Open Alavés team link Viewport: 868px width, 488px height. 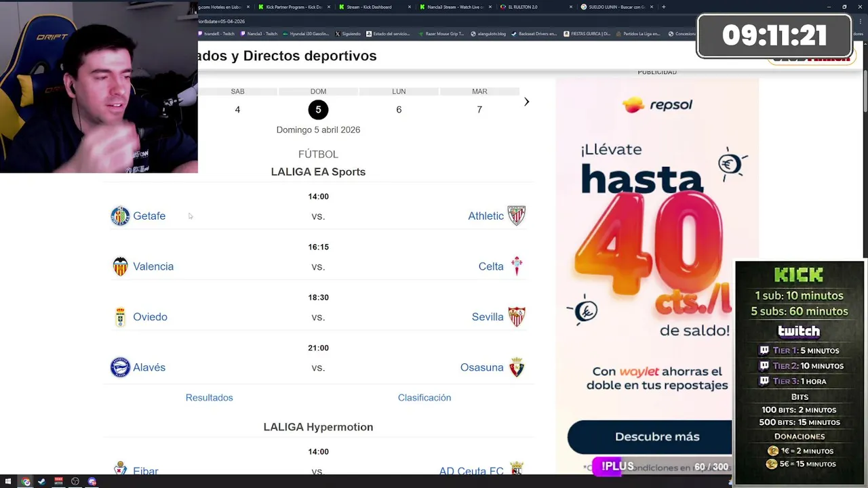coord(149,367)
